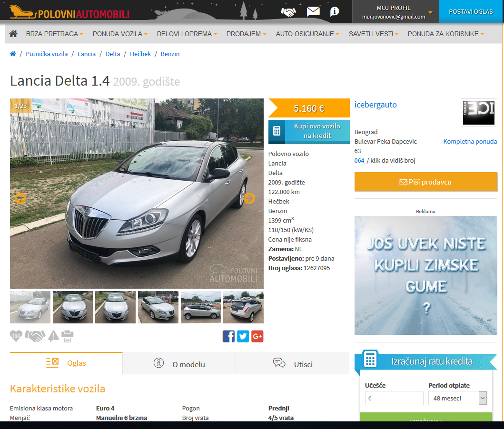This screenshot has width=504, height=429.
Task: Share the ad on Twitter
Action: click(243, 336)
